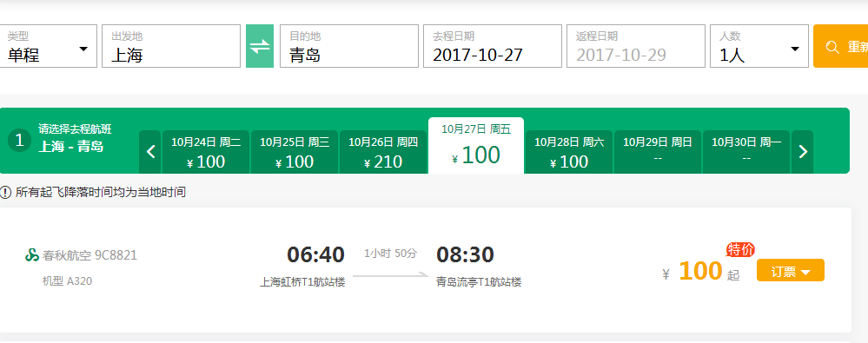The image size is (868, 343).
Task: Select the 10月26日 周四 ¥210 tab
Action: point(383,152)
